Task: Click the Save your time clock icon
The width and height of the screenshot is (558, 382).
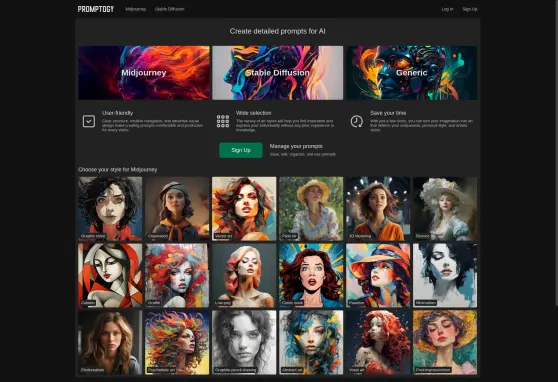Action: pyautogui.click(x=357, y=121)
